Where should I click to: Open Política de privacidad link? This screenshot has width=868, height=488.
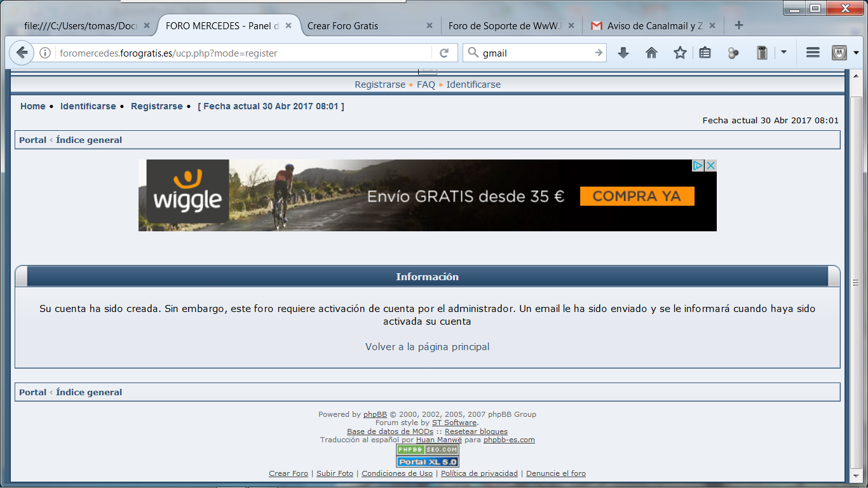click(479, 473)
